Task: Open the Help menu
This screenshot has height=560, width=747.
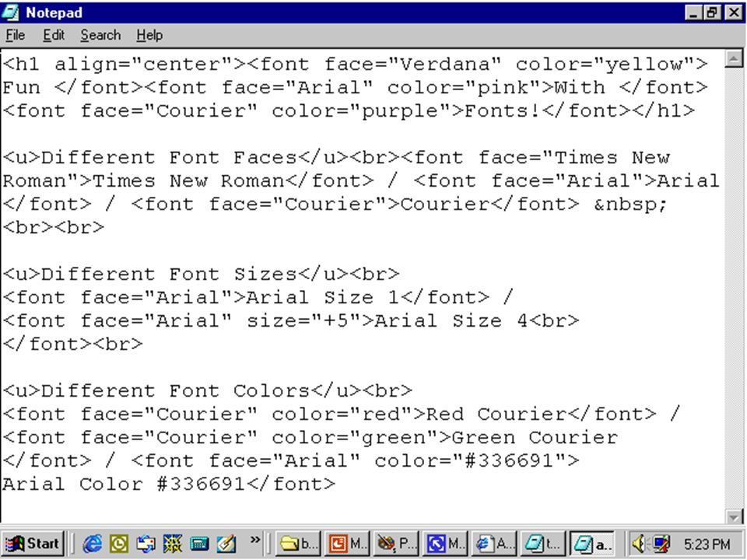Action: [x=149, y=35]
